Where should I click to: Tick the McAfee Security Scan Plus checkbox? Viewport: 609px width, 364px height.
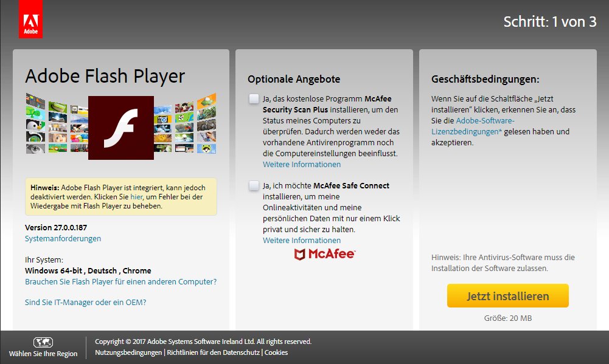254,98
